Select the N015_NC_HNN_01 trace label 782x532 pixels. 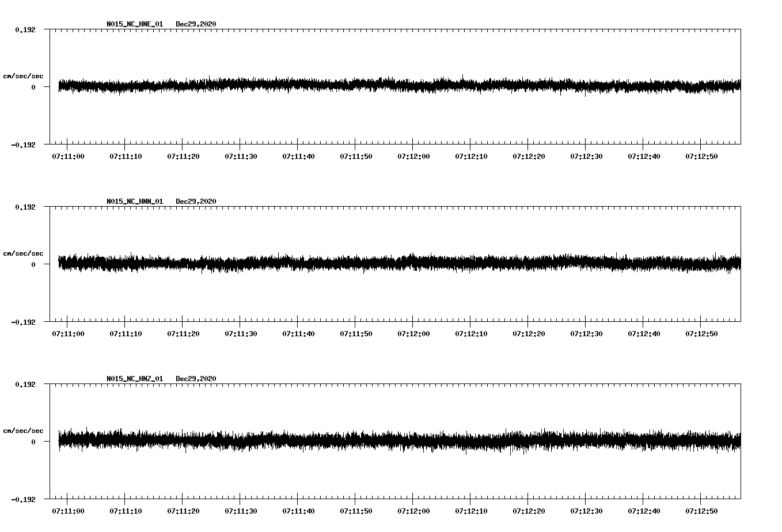[x=134, y=202]
